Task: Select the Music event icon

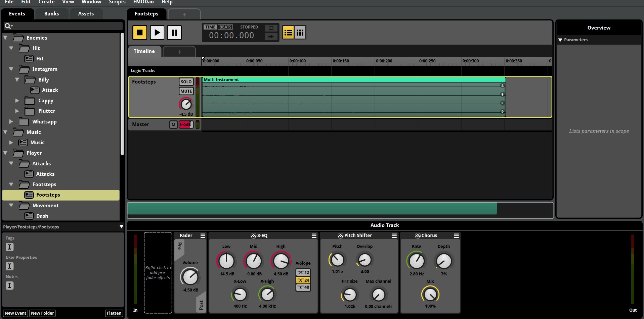Action: (23, 143)
